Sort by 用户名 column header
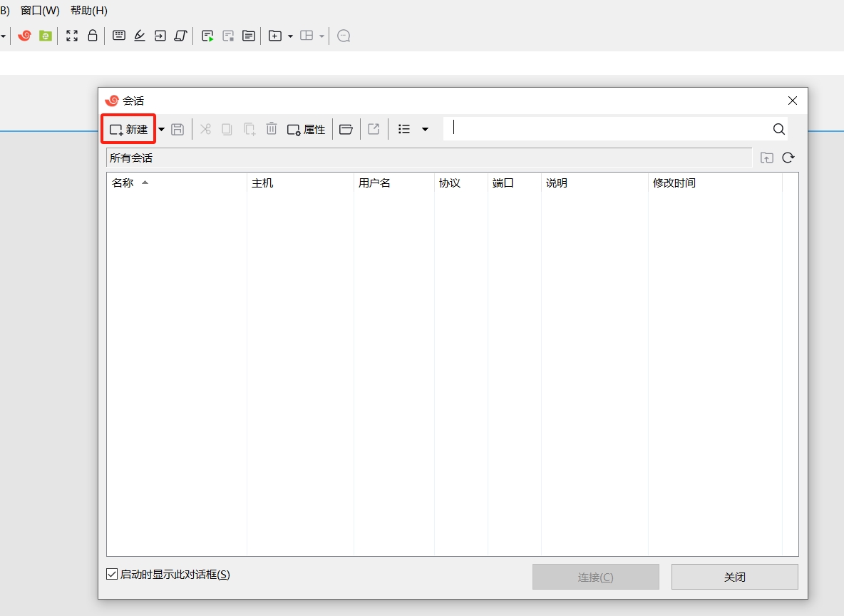The height and width of the screenshot is (616, 844). [x=393, y=183]
